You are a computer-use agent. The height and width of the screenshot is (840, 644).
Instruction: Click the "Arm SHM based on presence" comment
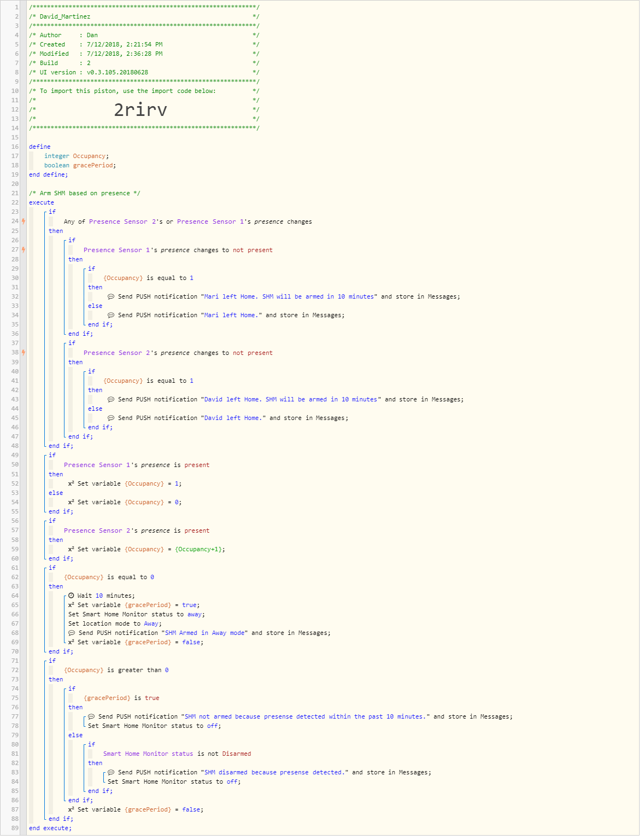[85, 193]
